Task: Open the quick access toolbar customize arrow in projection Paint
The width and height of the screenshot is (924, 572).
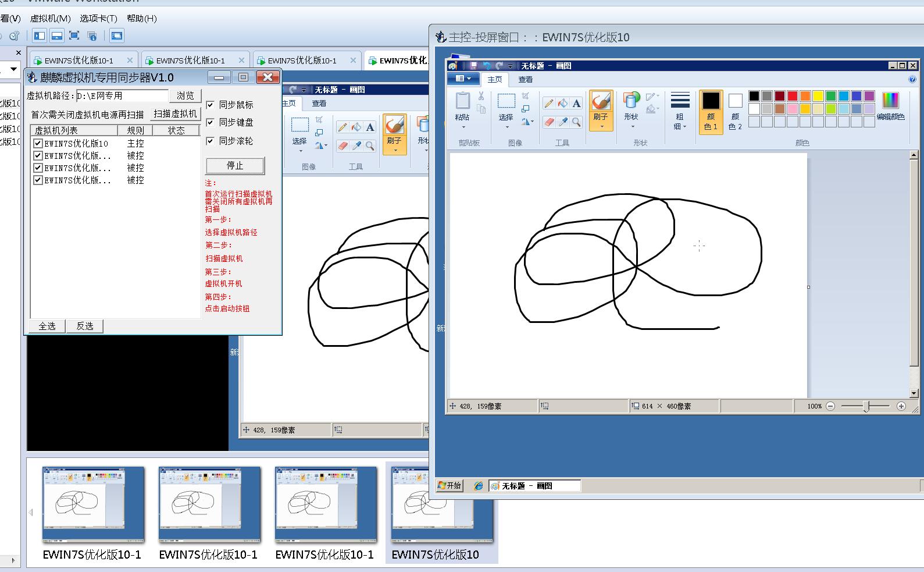Action: point(511,66)
